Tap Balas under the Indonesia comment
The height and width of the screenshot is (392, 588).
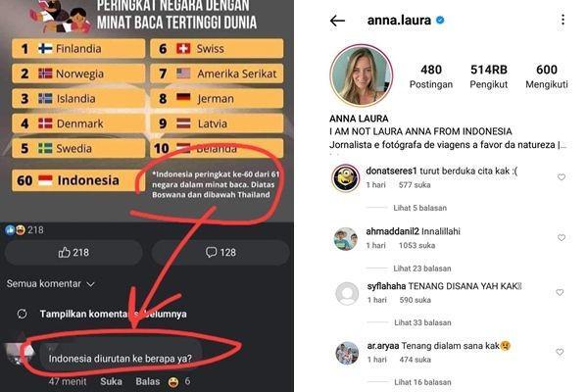pos(147,381)
